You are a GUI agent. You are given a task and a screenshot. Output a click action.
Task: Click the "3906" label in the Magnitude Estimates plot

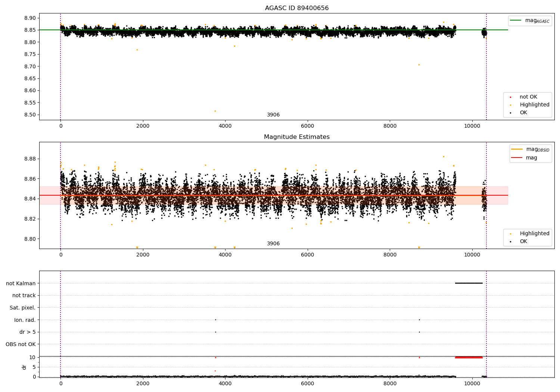(273, 244)
